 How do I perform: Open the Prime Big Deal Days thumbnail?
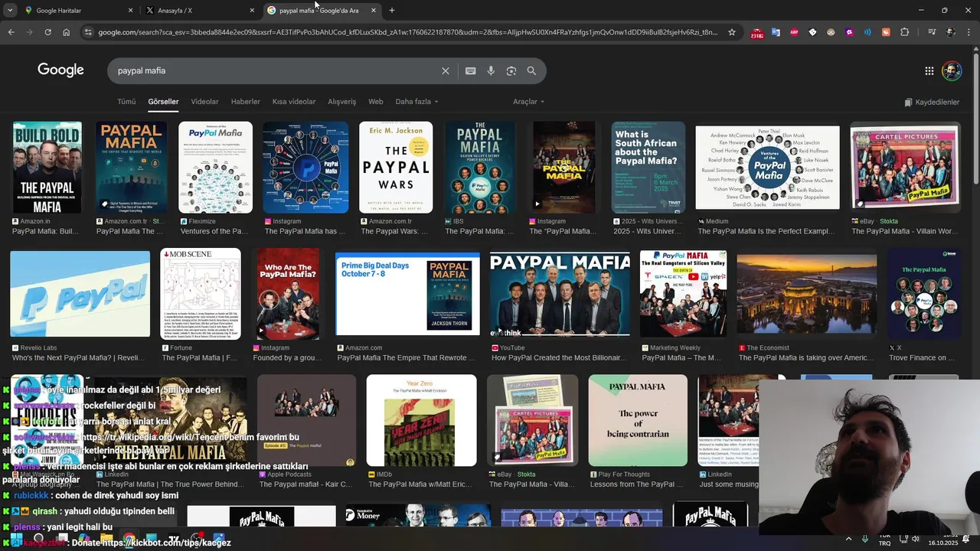coord(407,294)
